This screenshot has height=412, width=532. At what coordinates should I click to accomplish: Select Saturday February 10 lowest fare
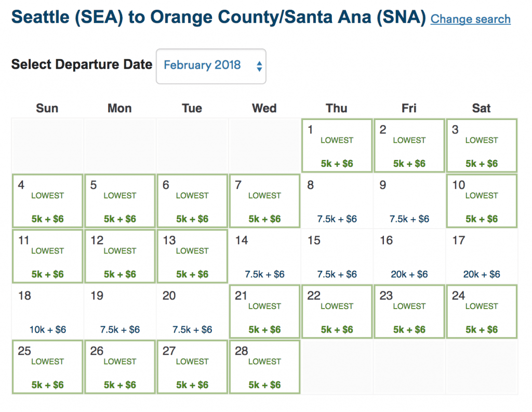[x=481, y=202]
